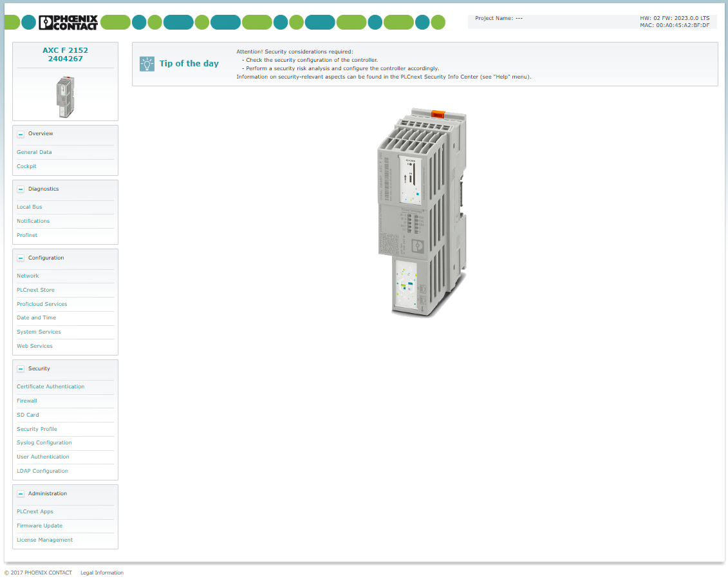Click the AXC F 2152 controller thumbnail
728x579 pixels.
[66, 97]
